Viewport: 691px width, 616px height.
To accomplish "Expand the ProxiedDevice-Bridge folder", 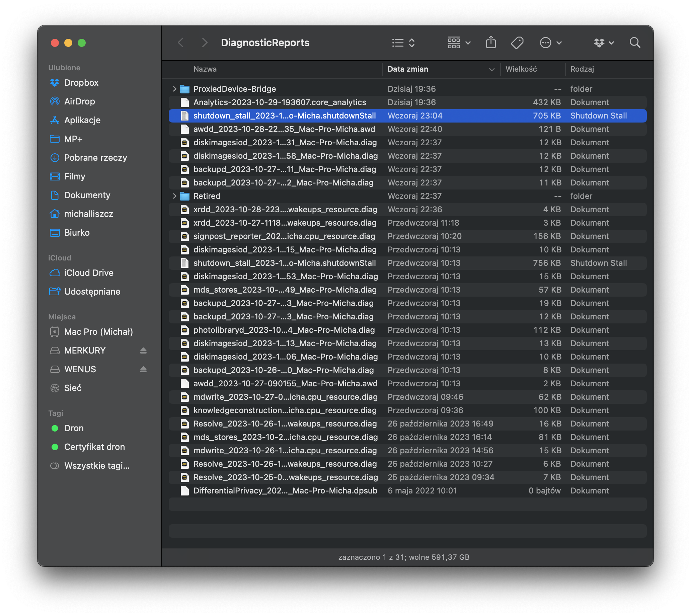I will (174, 89).
